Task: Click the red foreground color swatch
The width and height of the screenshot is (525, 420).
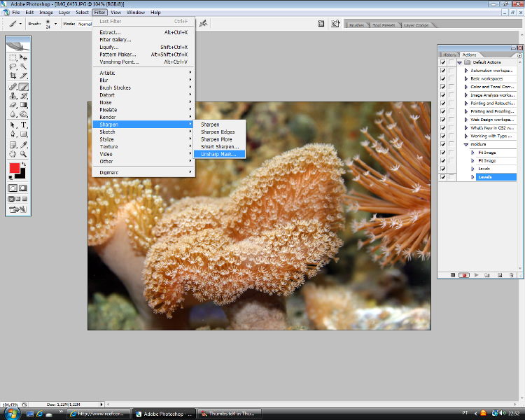Action: [x=14, y=168]
